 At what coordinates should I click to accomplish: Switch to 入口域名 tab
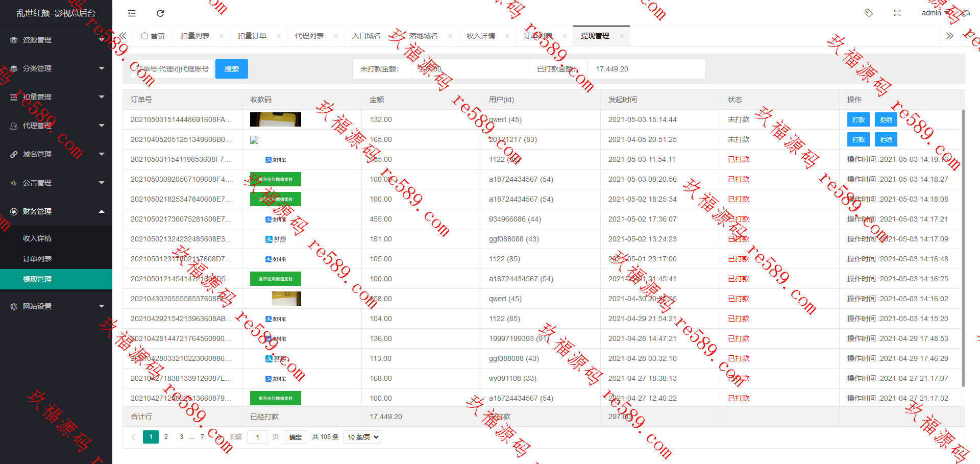366,36
